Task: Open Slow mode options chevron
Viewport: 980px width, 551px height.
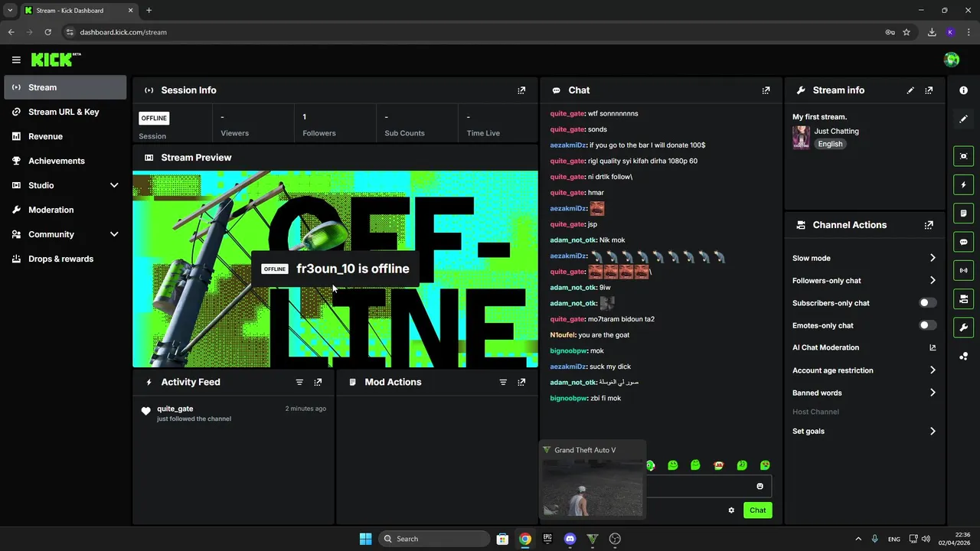Action: [933, 258]
